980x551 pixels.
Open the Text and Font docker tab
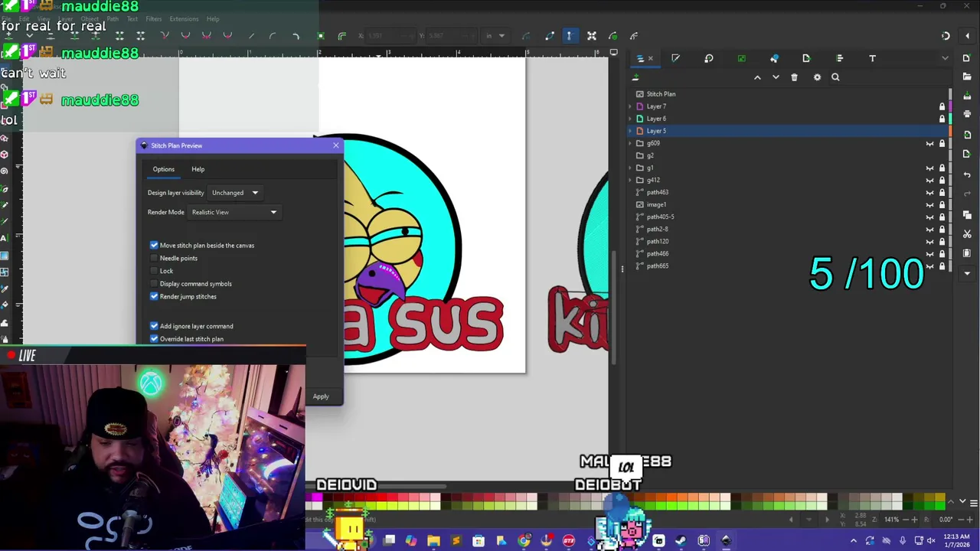point(872,58)
